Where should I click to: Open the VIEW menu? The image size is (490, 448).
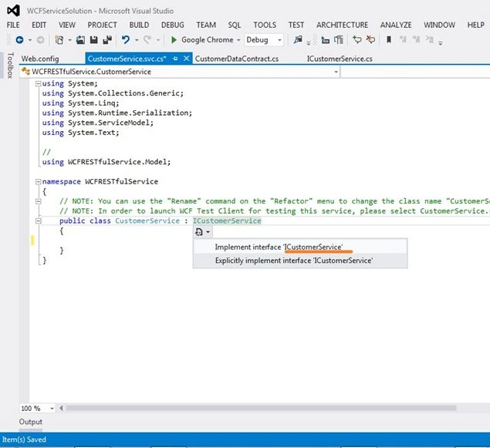click(67, 25)
